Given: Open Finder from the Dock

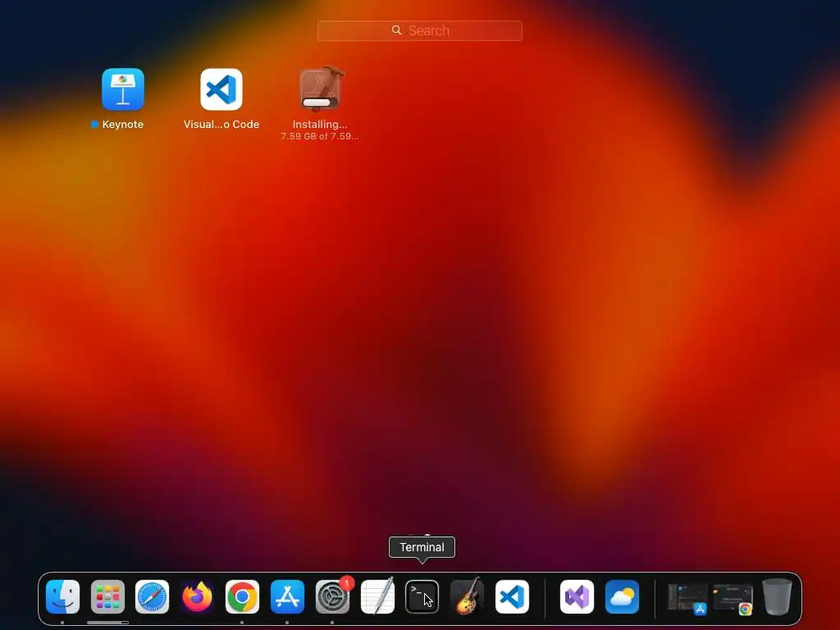Looking at the screenshot, I should (62, 596).
